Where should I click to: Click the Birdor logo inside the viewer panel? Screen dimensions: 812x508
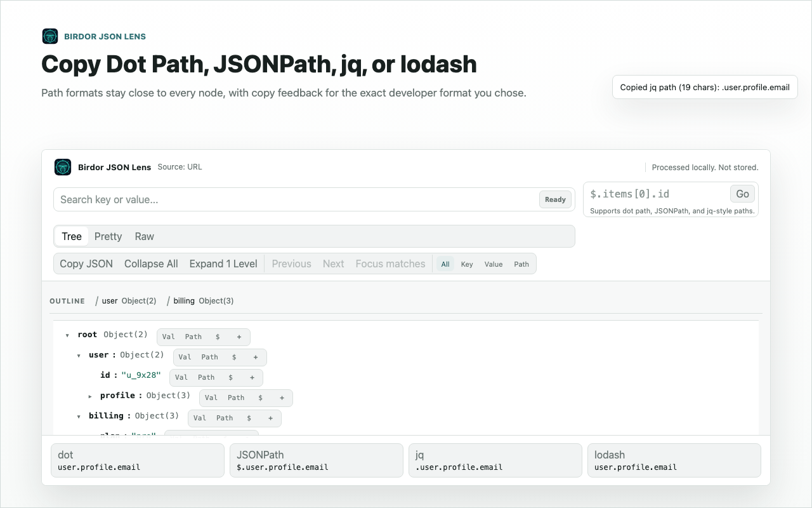[63, 167]
